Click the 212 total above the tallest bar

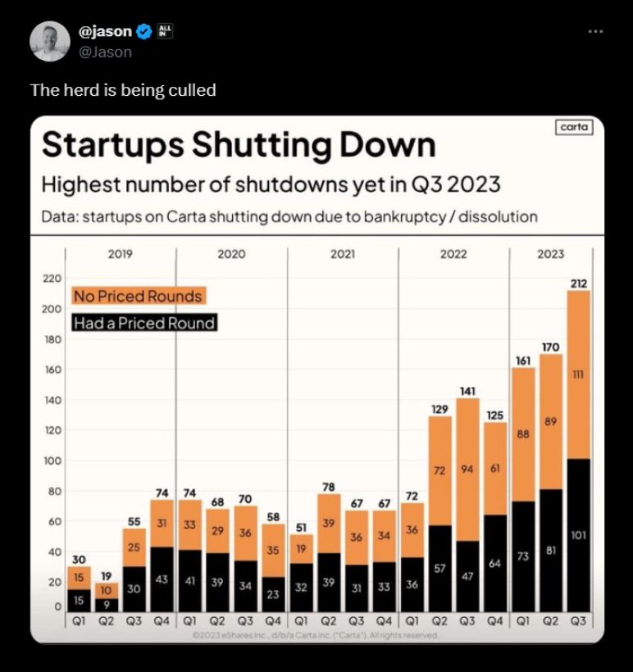tap(578, 284)
